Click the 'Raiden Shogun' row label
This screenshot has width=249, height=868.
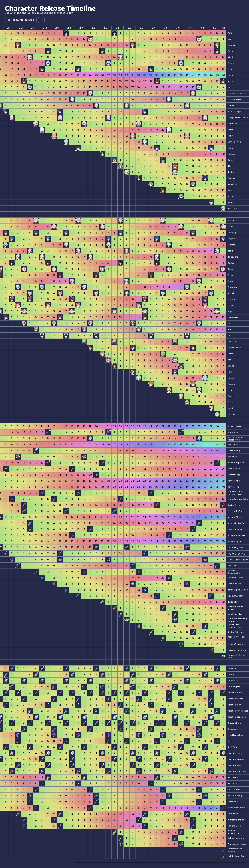[x=234, y=112]
